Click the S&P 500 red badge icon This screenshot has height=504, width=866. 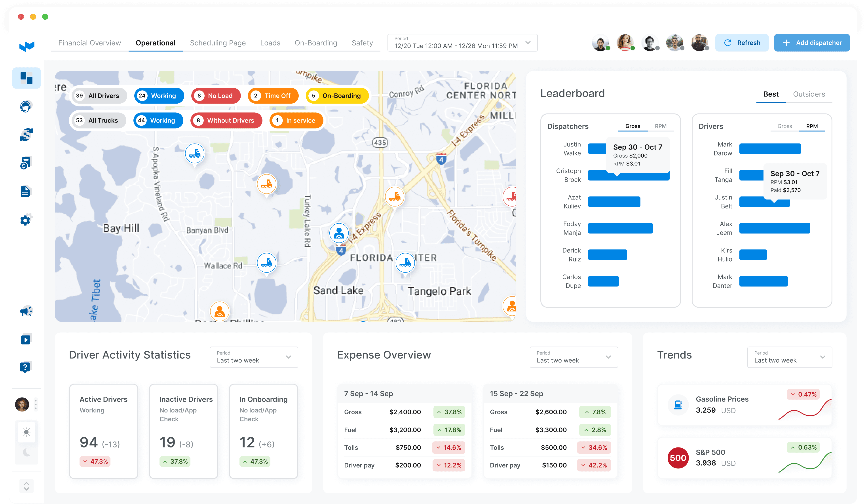tap(678, 458)
